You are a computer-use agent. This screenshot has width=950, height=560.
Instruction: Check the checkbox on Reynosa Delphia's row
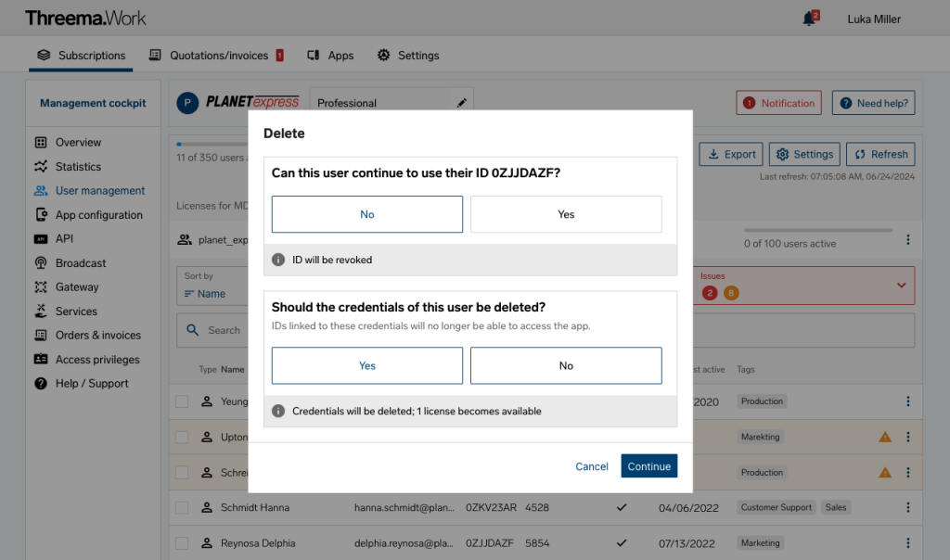click(x=183, y=542)
